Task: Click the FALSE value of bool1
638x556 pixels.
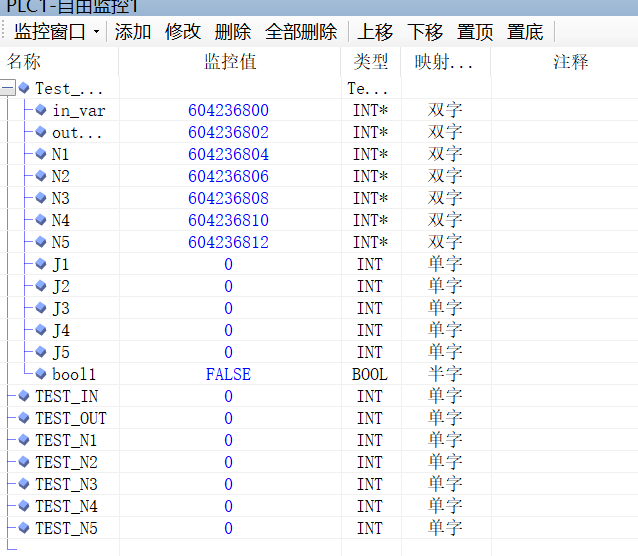Action: tap(228, 374)
